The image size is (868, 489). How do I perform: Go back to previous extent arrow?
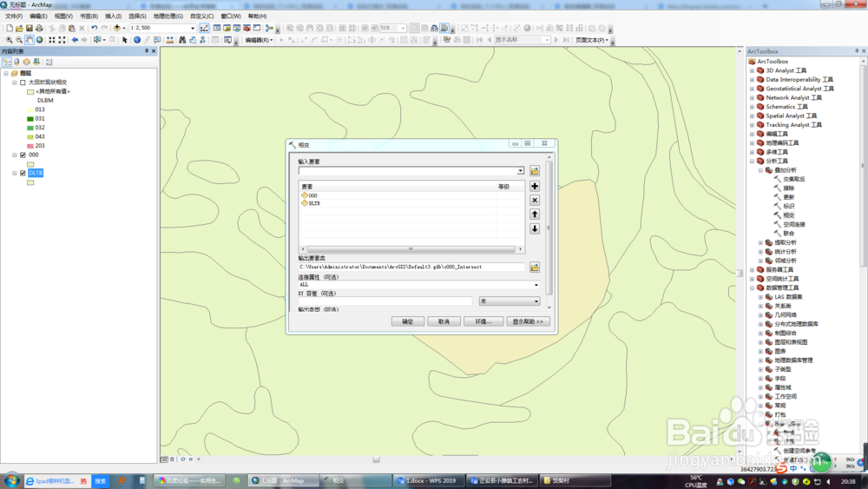tap(75, 40)
